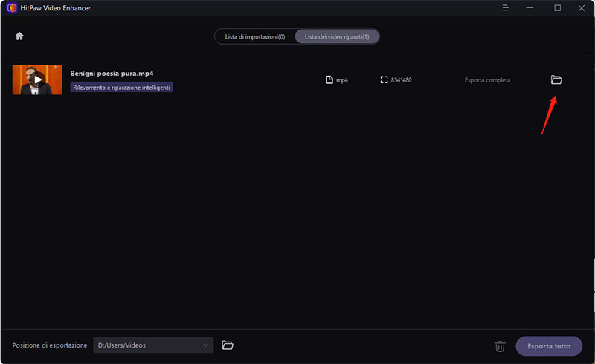Screen dimensions: 595x364
Task: Click the Esporta completa status text
Action: coord(487,79)
